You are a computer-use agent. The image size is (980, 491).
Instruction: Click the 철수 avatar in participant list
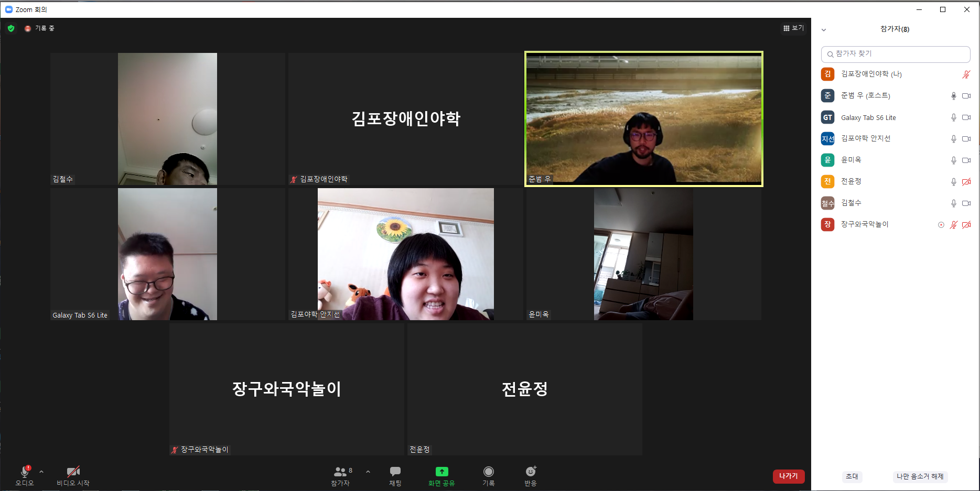click(x=827, y=203)
